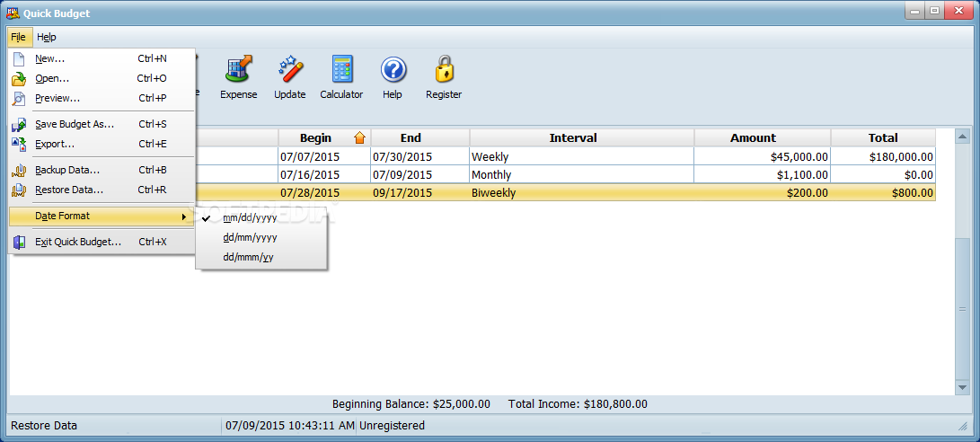
Task: Choose Open... in the File menu
Action: pos(102,79)
